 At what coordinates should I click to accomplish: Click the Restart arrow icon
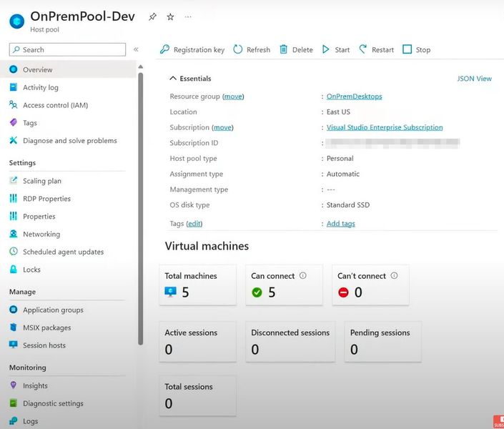[363, 49]
